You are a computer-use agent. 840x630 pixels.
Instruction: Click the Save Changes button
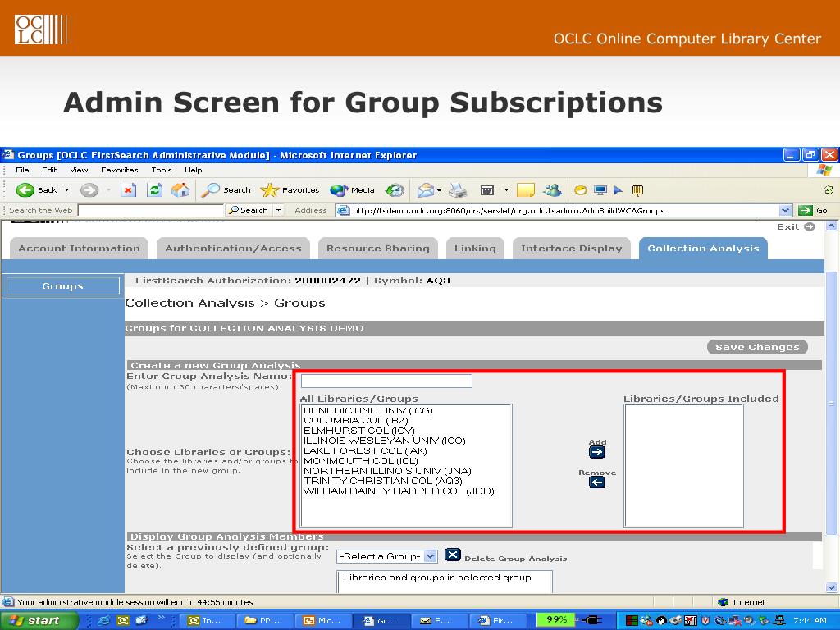pos(757,347)
